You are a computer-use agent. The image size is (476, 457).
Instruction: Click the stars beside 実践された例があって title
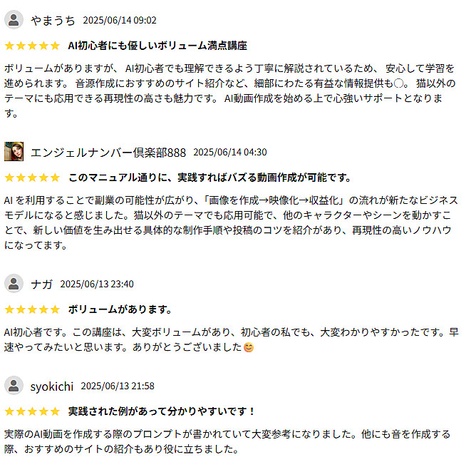tap(32, 411)
